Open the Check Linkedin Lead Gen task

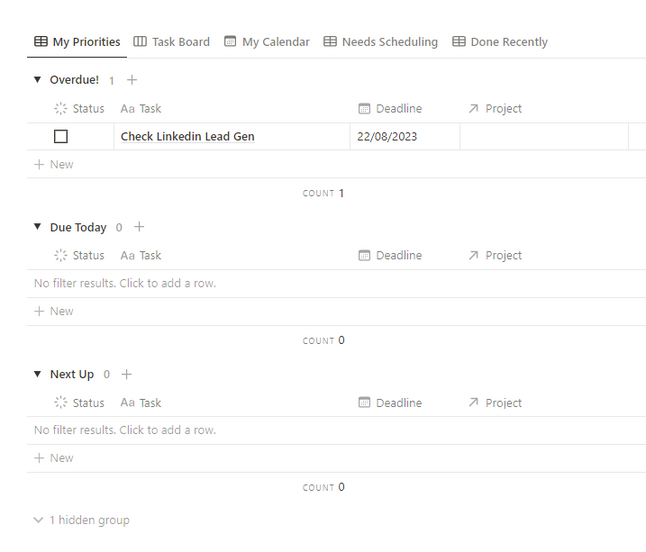tap(188, 137)
